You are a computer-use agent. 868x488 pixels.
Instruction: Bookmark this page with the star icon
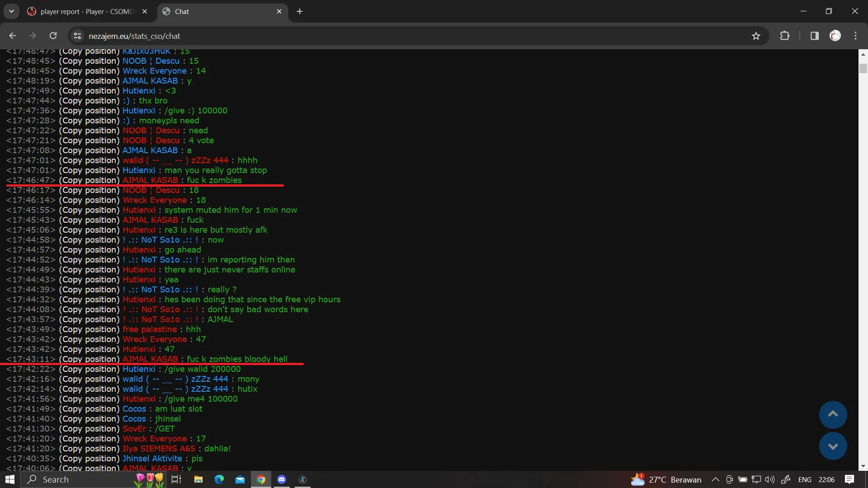pyautogui.click(x=756, y=36)
